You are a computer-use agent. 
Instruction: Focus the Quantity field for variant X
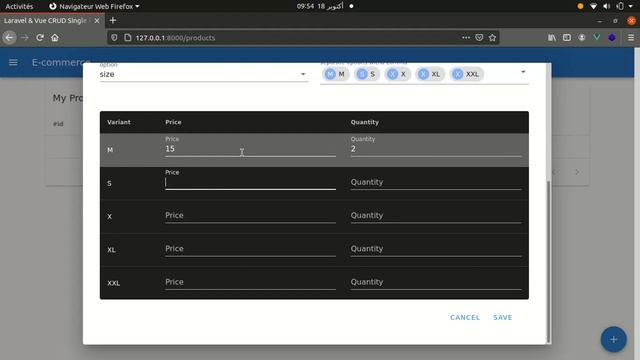click(436, 216)
